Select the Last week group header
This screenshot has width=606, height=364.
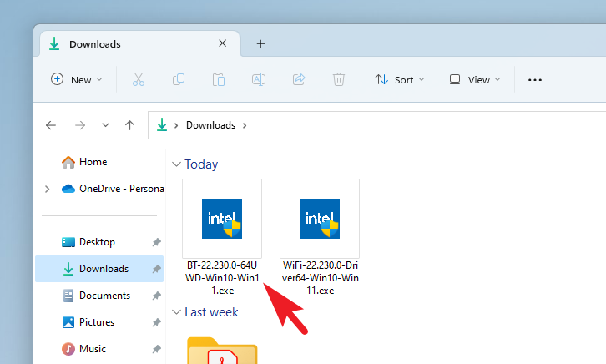tap(211, 312)
